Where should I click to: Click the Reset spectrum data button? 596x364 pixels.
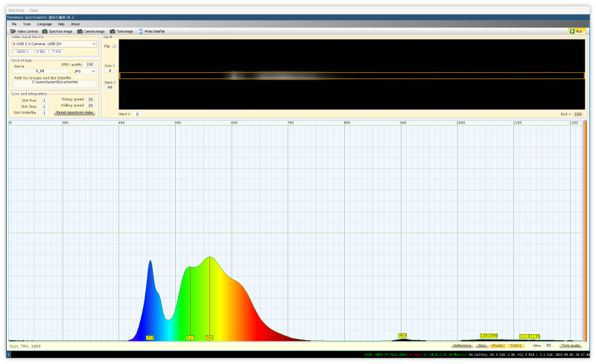pyautogui.click(x=74, y=112)
